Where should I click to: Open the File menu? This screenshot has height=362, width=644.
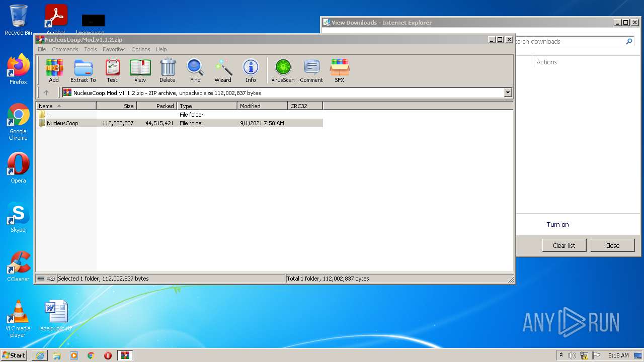pos(42,49)
